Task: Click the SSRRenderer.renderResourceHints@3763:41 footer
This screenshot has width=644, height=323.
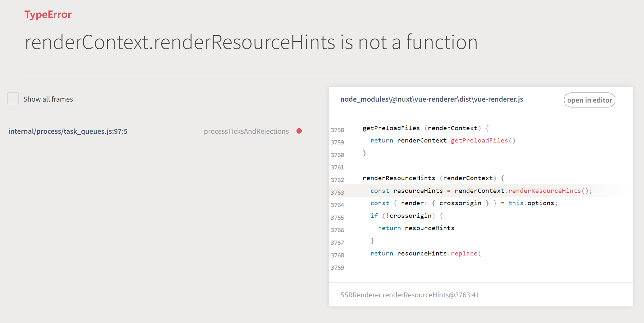Action: click(x=410, y=295)
